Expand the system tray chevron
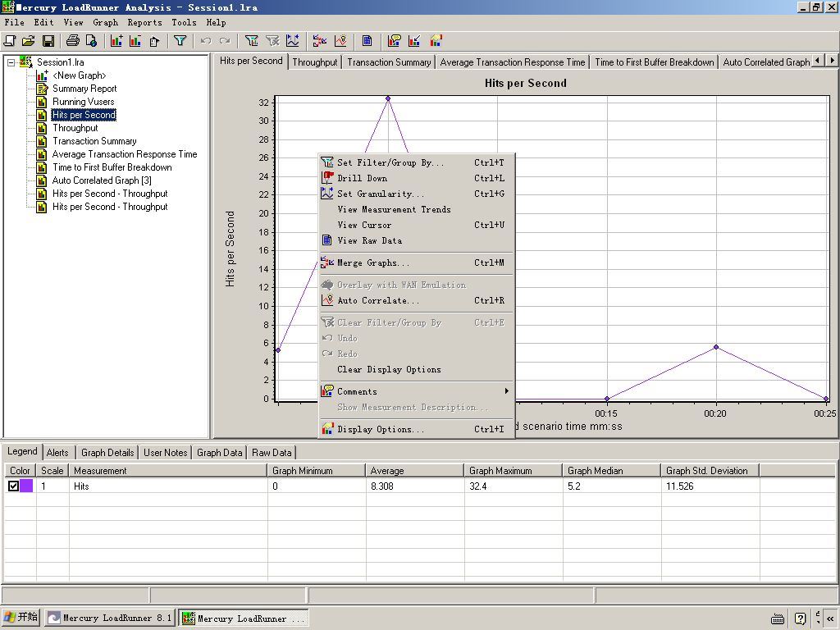 pyautogui.click(x=832, y=619)
